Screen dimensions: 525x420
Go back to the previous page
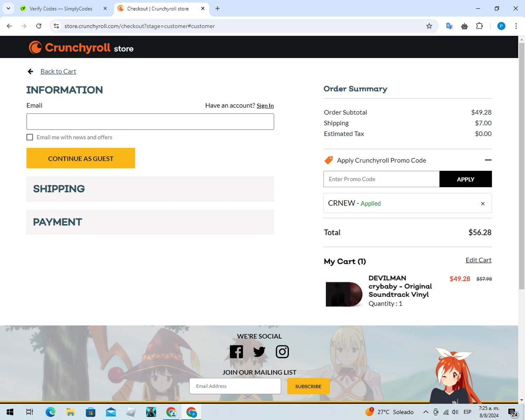click(9, 26)
